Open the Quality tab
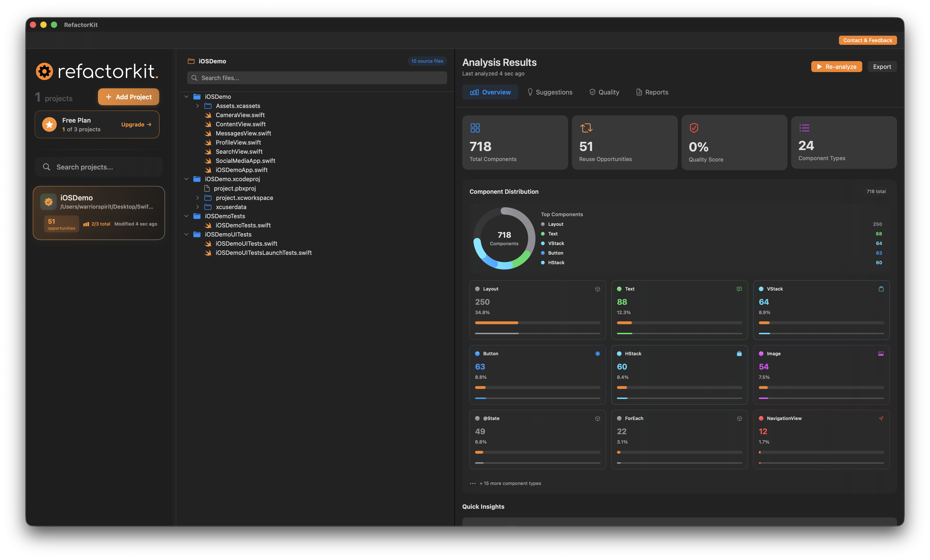Viewport: 930px width, 560px height. [604, 92]
